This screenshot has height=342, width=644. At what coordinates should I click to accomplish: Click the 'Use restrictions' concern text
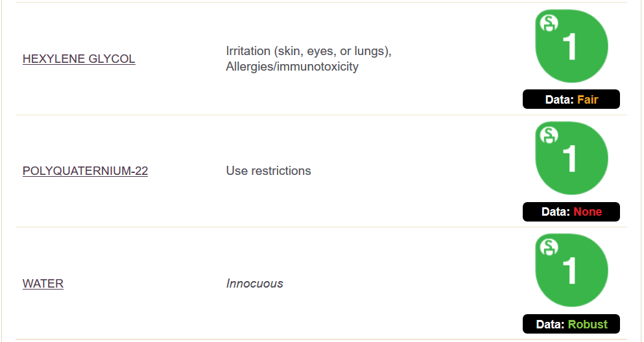[x=268, y=170]
